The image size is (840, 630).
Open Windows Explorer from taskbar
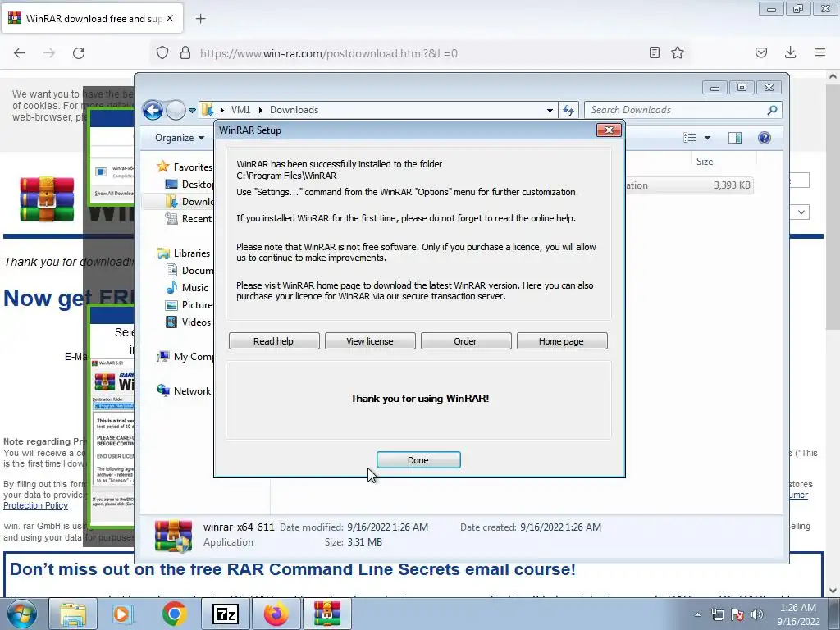(73, 614)
